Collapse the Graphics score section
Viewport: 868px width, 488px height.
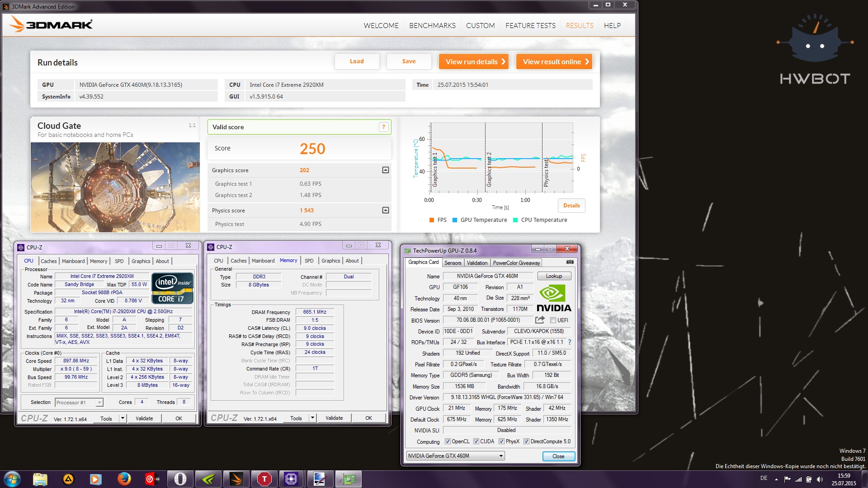[x=386, y=170]
